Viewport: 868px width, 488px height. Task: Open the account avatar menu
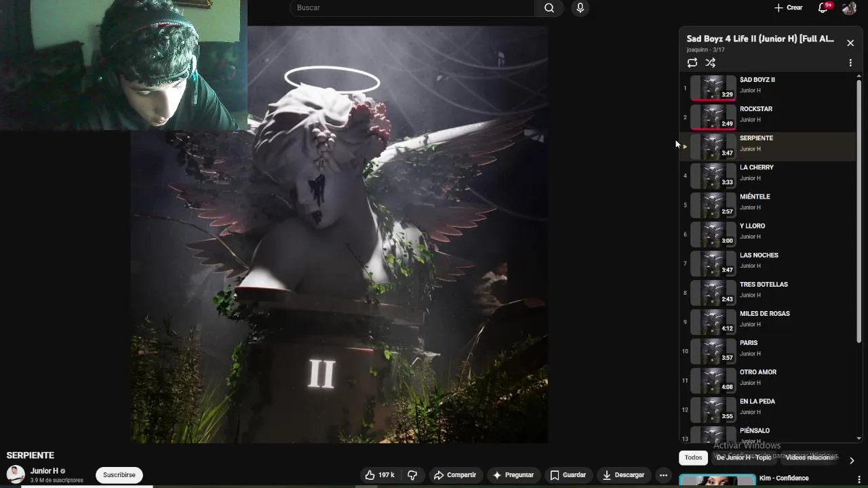[x=849, y=8]
